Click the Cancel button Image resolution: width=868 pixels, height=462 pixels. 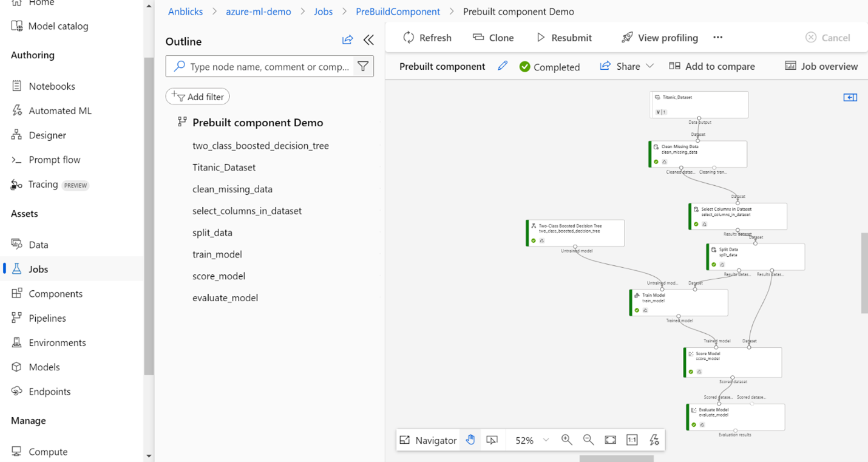pos(828,38)
